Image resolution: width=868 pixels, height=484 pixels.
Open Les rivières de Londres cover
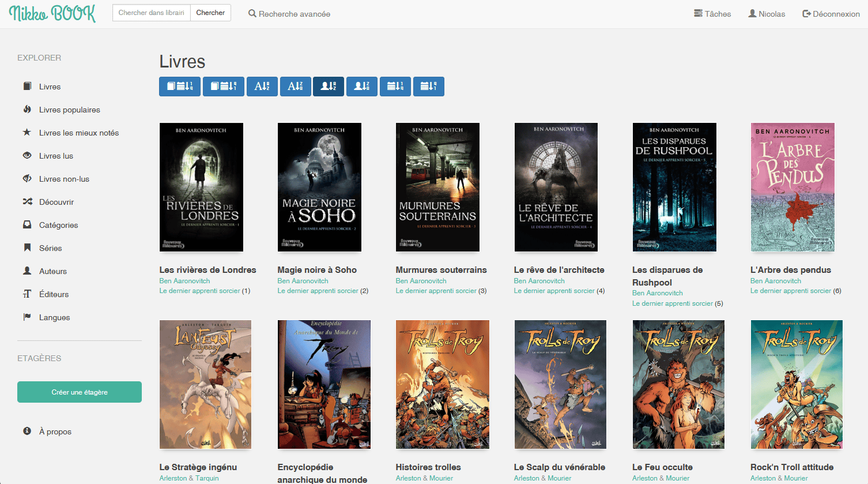201,187
